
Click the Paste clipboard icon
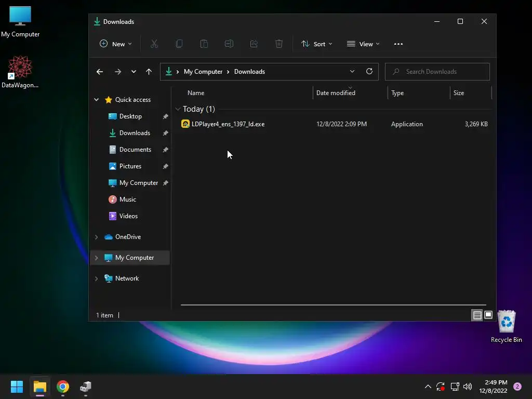click(204, 44)
